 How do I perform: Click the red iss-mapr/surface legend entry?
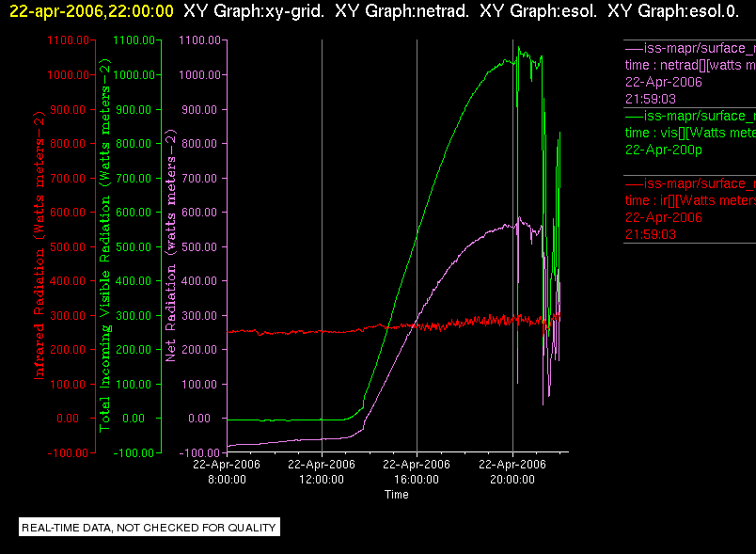690,183
